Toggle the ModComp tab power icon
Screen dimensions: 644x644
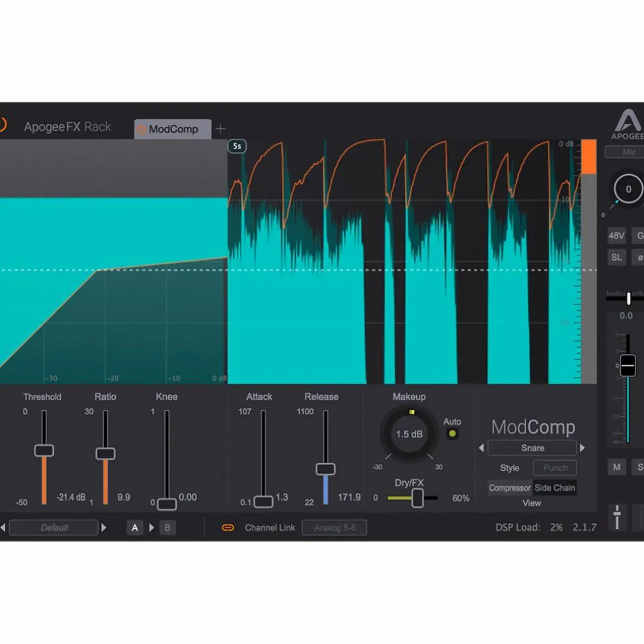pyautogui.click(x=141, y=130)
